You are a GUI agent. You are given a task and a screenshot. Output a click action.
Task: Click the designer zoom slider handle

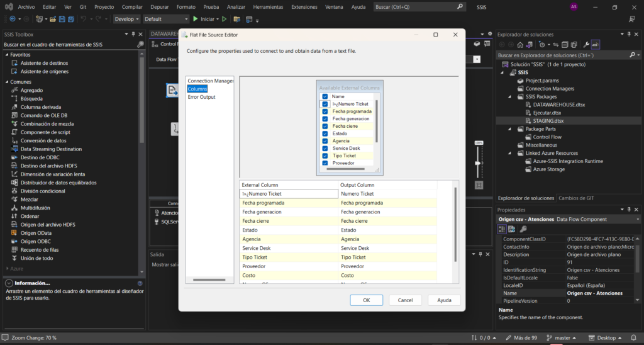[x=479, y=164]
